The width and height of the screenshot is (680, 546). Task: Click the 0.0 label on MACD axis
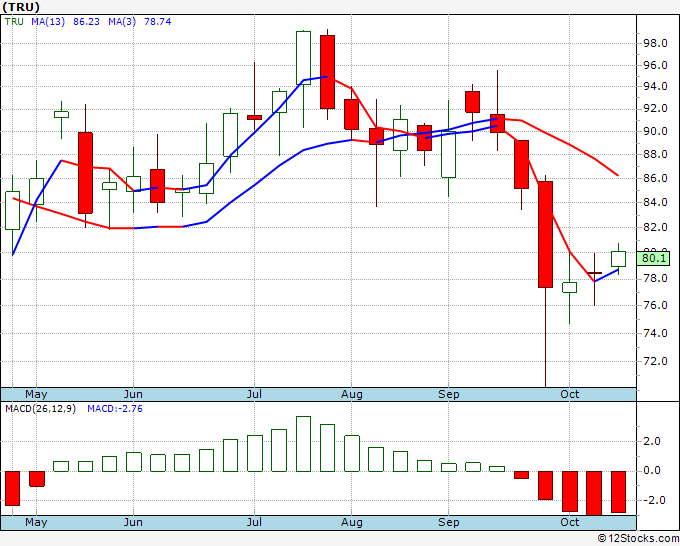pyautogui.click(x=651, y=471)
